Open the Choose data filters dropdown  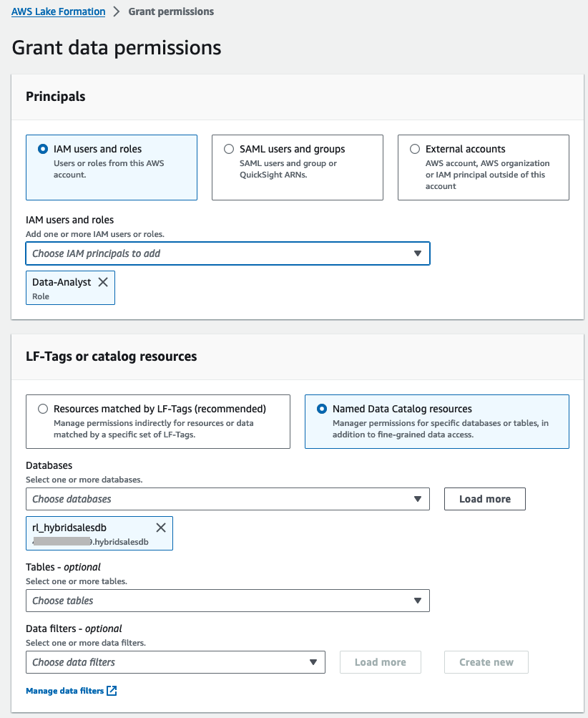tap(165, 662)
